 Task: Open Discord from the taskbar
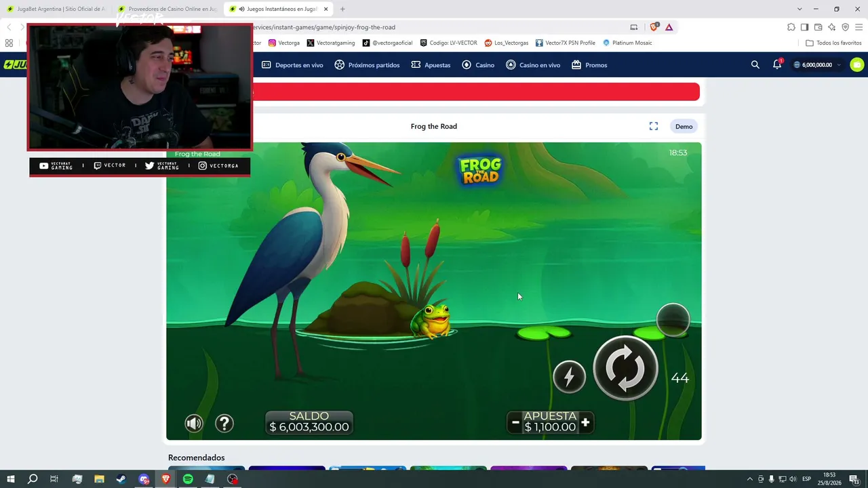click(x=144, y=479)
